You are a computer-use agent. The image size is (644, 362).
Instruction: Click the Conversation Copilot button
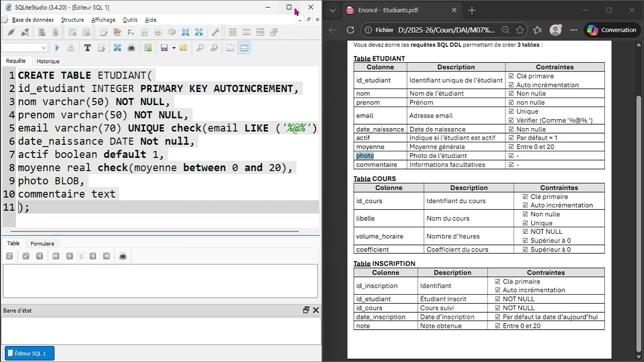[x=612, y=30]
